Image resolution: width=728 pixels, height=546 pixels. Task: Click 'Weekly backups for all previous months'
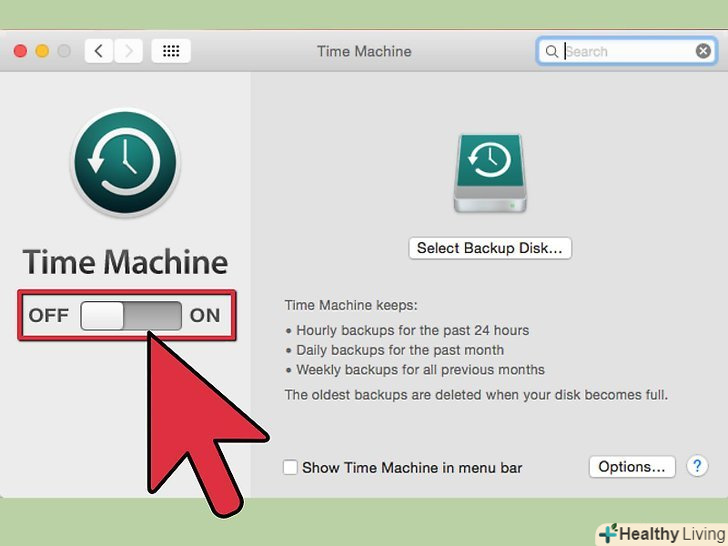point(421,370)
